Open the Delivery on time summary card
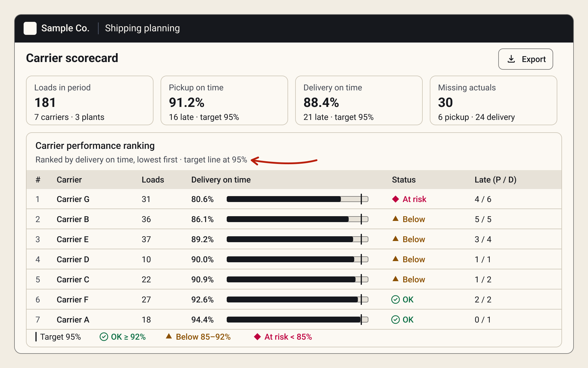 coord(359,100)
